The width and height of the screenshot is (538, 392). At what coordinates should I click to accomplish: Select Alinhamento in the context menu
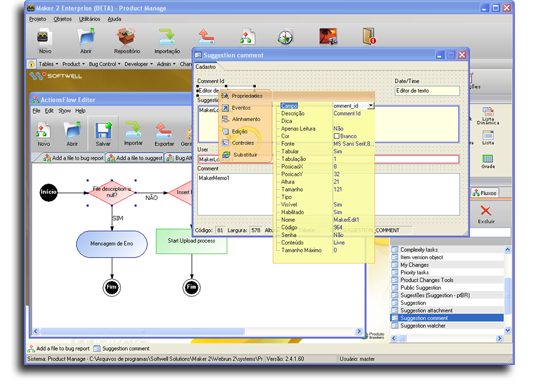click(x=246, y=119)
